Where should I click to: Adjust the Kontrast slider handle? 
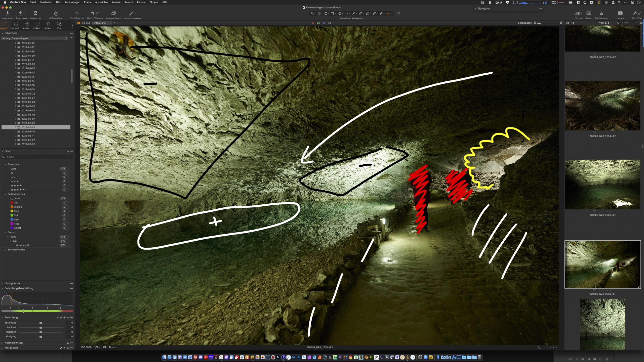(x=41, y=328)
